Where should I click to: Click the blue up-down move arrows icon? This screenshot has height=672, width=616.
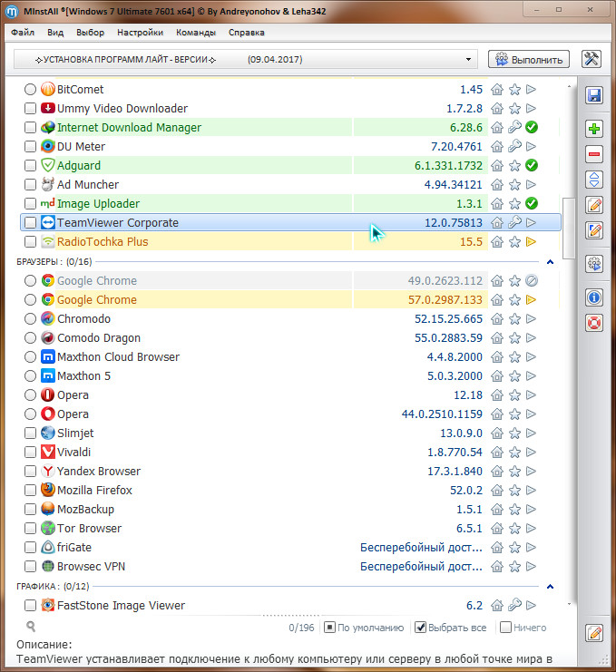(594, 180)
